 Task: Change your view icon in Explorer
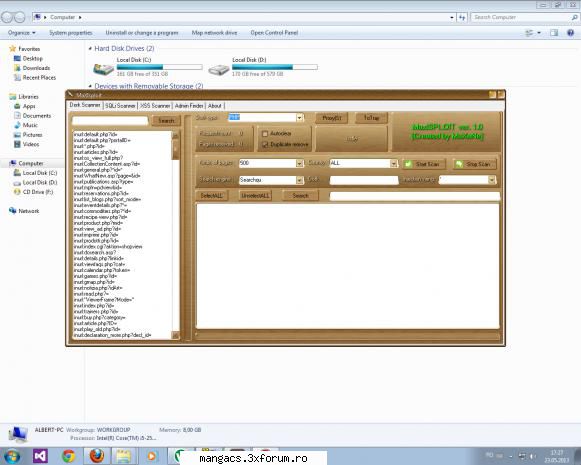529,33
